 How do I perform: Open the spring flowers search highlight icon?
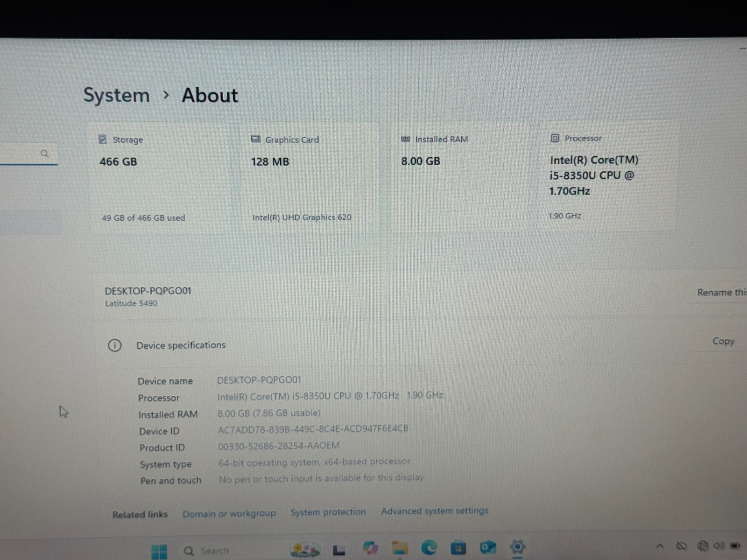[x=305, y=550]
